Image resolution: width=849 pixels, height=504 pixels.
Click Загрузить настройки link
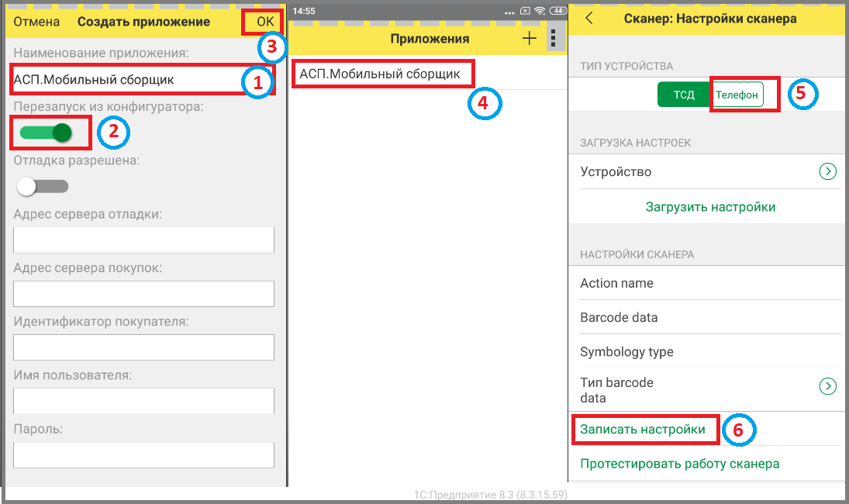[x=710, y=207]
